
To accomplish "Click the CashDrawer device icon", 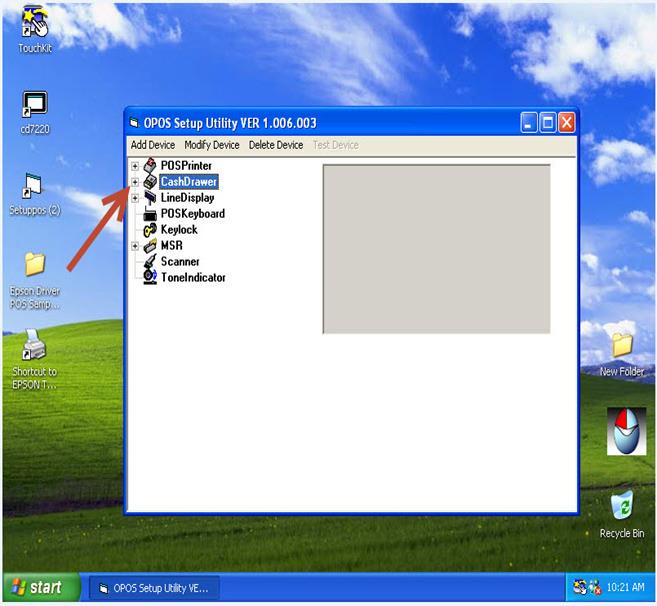I will (150, 181).
